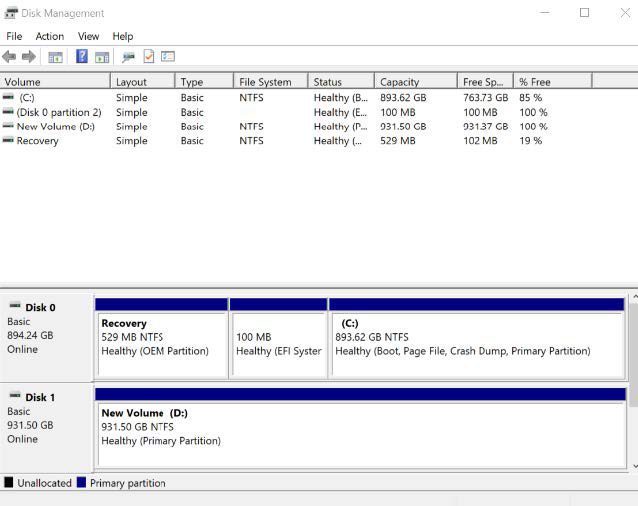Image resolution: width=638 pixels, height=506 pixels.
Task: Click the Disk 1 drive icon
Action: pos(15,395)
